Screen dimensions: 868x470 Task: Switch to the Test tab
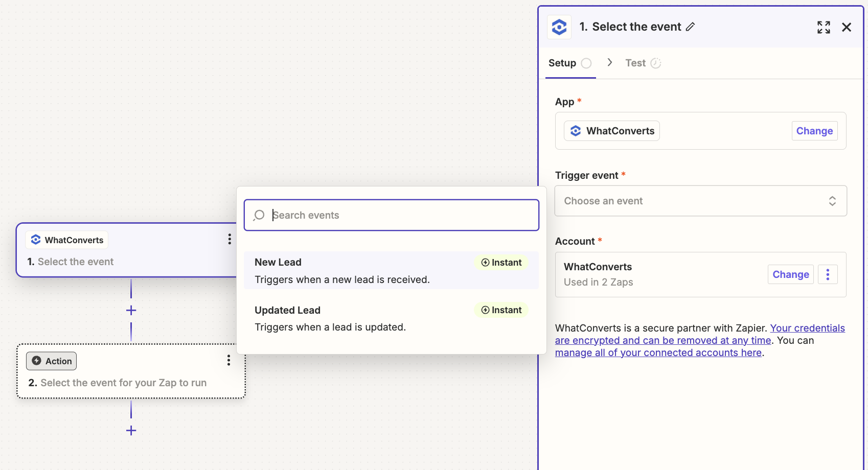click(x=643, y=63)
